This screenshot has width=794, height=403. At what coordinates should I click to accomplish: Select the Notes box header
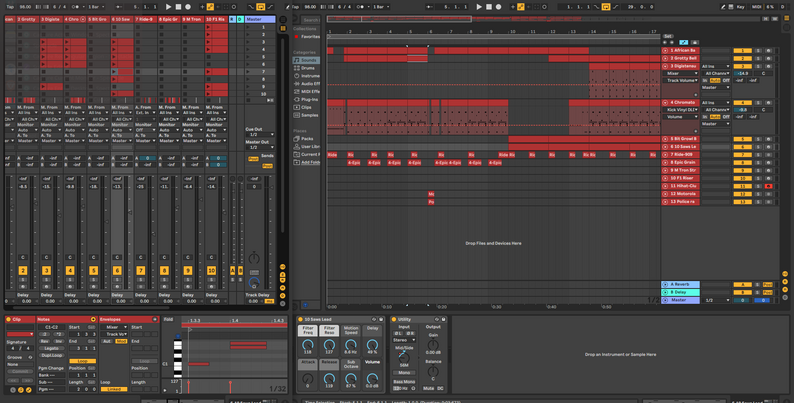point(66,319)
